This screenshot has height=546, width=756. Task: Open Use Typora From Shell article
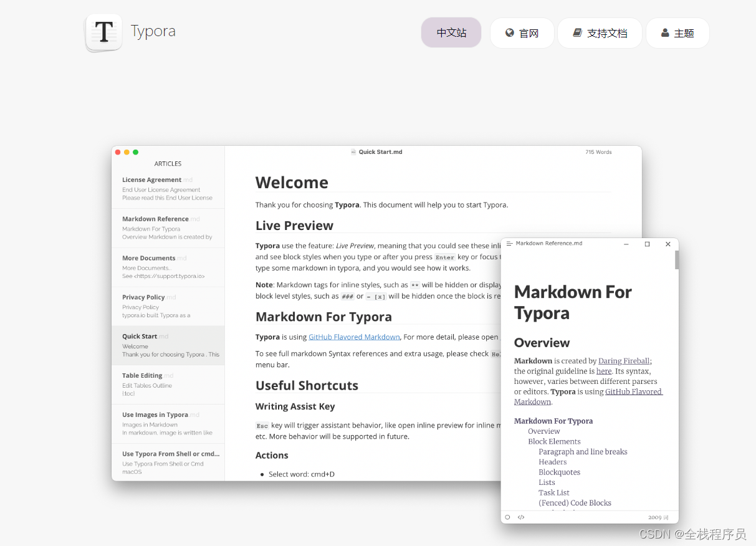[168, 462]
